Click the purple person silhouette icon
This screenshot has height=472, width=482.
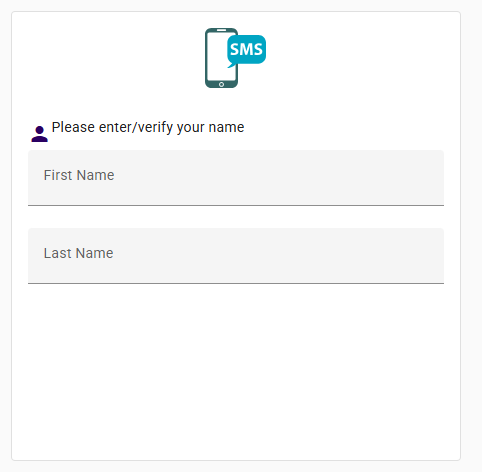tap(39, 134)
